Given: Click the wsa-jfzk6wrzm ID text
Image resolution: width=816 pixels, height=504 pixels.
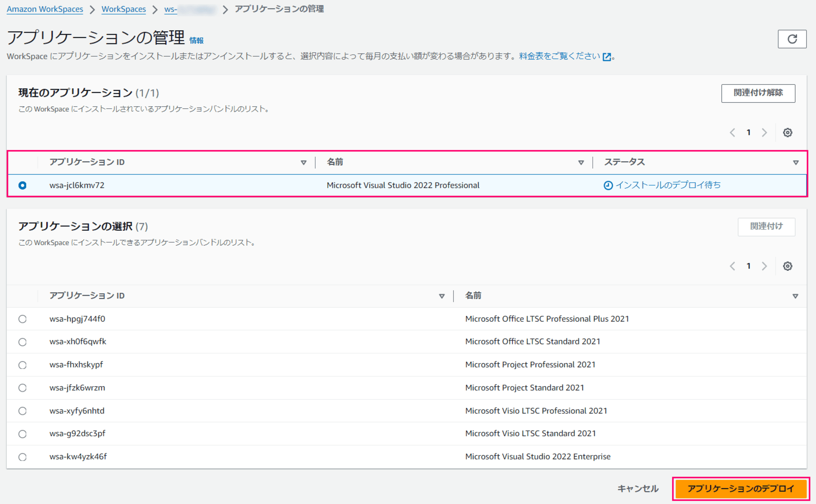Looking at the screenshot, I should pos(78,388).
